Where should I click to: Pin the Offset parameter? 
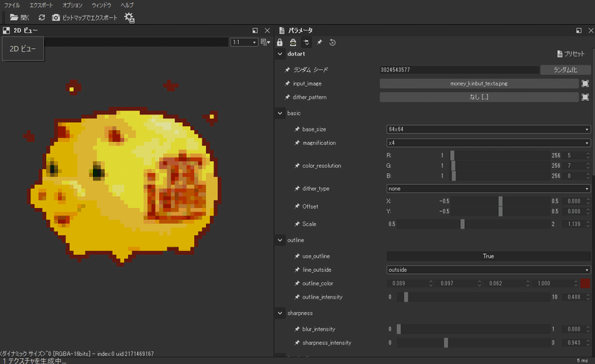pos(297,207)
